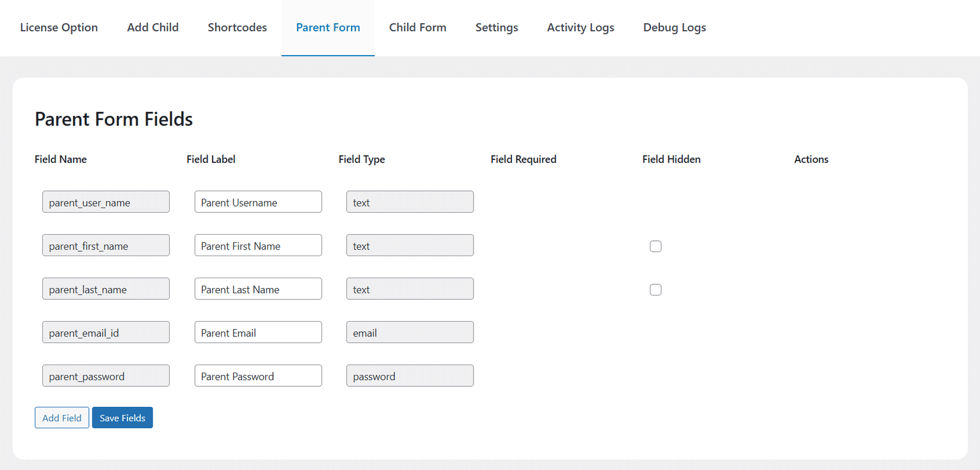The height and width of the screenshot is (470, 980).
Task: Toggle Field Hidden for Parent Last Name
Action: click(655, 290)
